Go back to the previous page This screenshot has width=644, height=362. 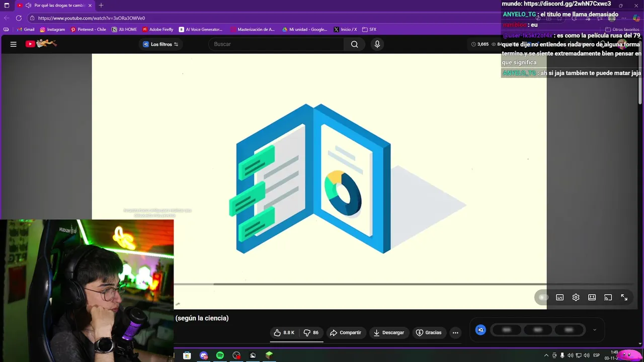(x=7, y=18)
